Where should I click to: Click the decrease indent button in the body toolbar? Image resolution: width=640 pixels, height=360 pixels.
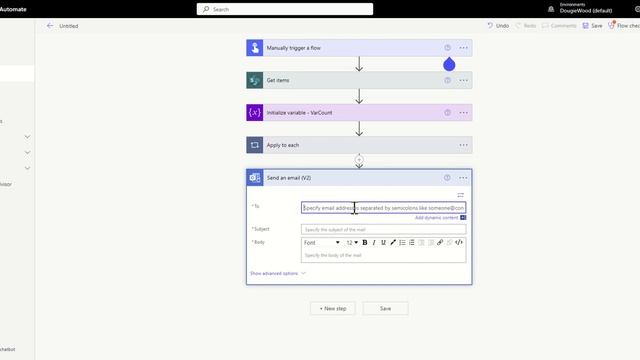(421, 242)
